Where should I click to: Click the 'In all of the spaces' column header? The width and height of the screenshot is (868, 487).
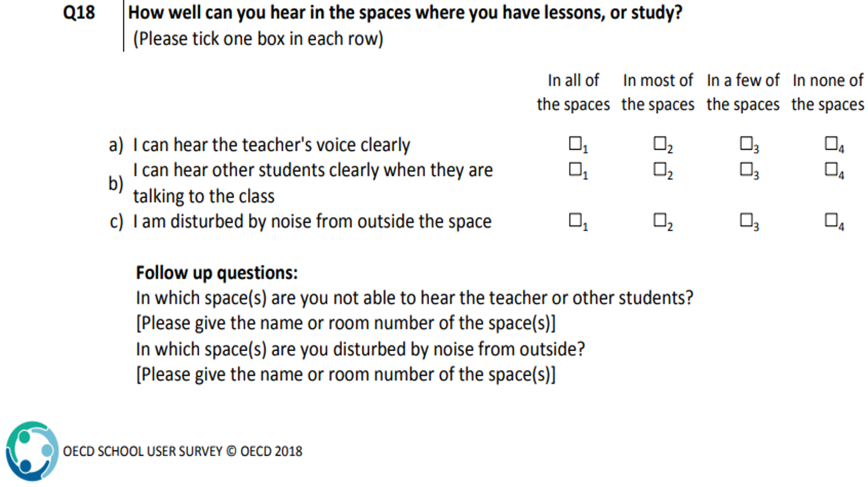573,92
